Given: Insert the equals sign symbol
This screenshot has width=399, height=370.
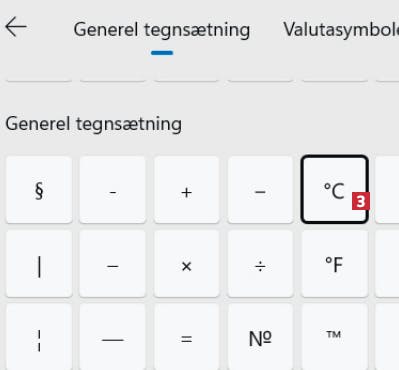Looking at the screenshot, I should coord(187,337).
